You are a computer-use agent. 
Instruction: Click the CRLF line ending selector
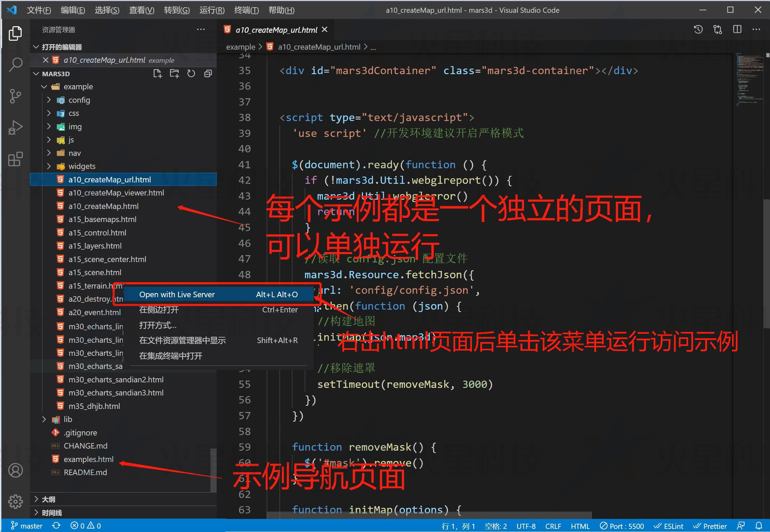pos(553,526)
